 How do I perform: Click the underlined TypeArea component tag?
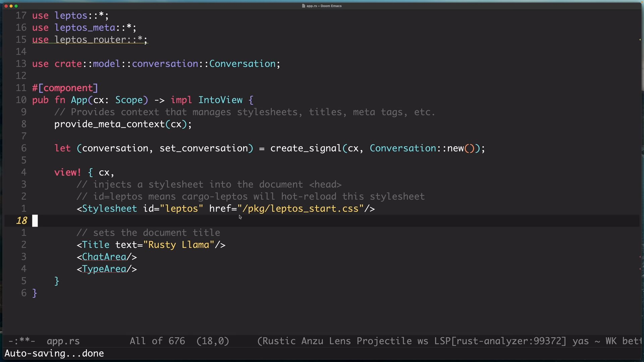click(x=104, y=269)
